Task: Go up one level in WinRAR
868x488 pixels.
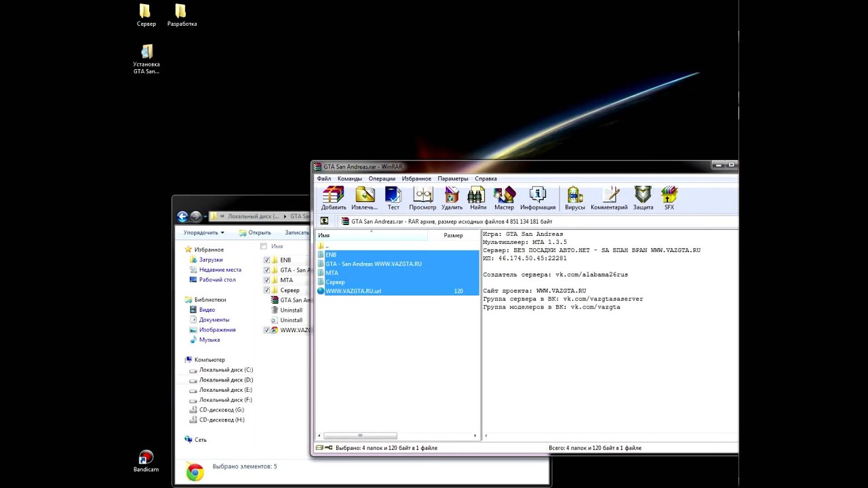Action: pyautogui.click(x=324, y=221)
